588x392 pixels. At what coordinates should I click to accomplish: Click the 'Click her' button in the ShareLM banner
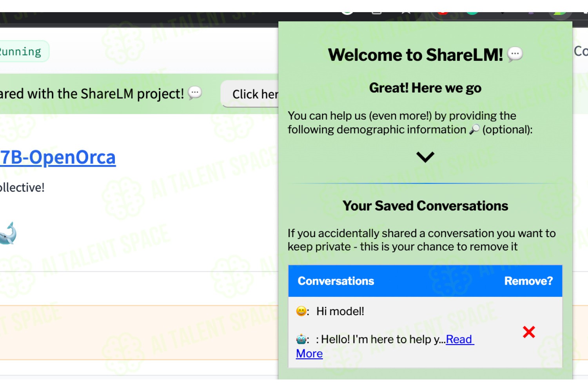tap(250, 94)
